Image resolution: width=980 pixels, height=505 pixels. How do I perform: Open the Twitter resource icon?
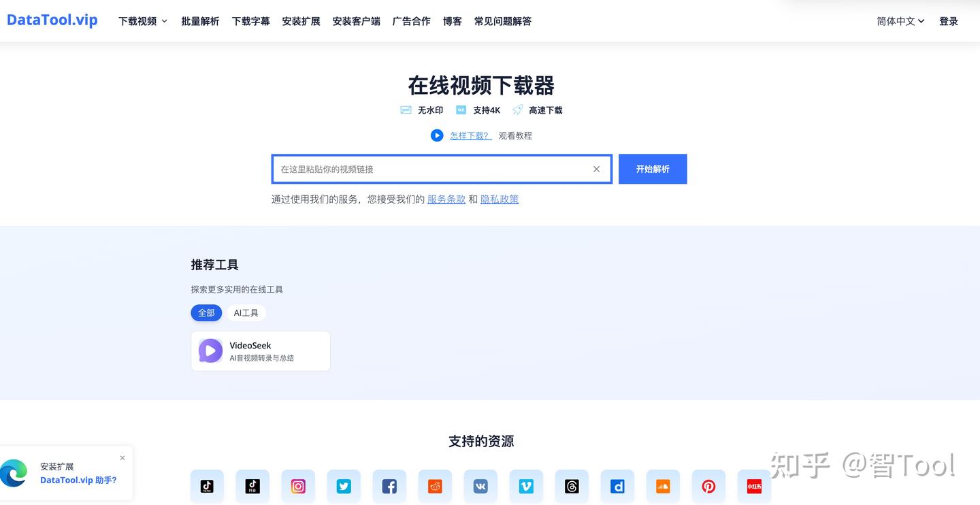(x=344, y=486)
